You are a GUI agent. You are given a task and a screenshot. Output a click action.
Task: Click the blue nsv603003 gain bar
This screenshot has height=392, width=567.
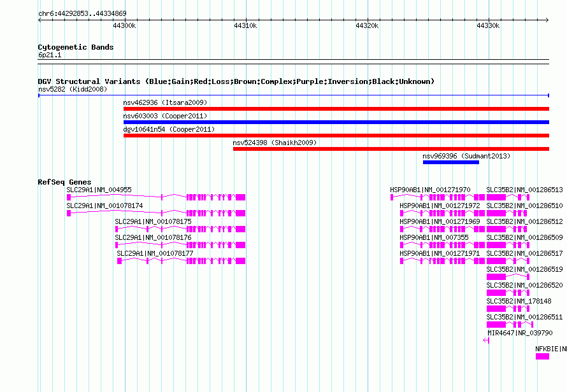click(x=336, y=122)
